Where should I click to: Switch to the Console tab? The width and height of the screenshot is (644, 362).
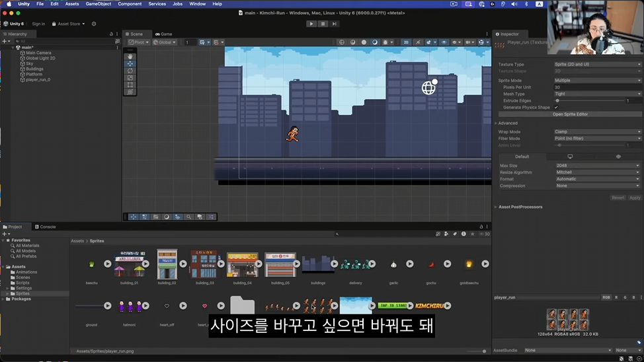(45, 227)
